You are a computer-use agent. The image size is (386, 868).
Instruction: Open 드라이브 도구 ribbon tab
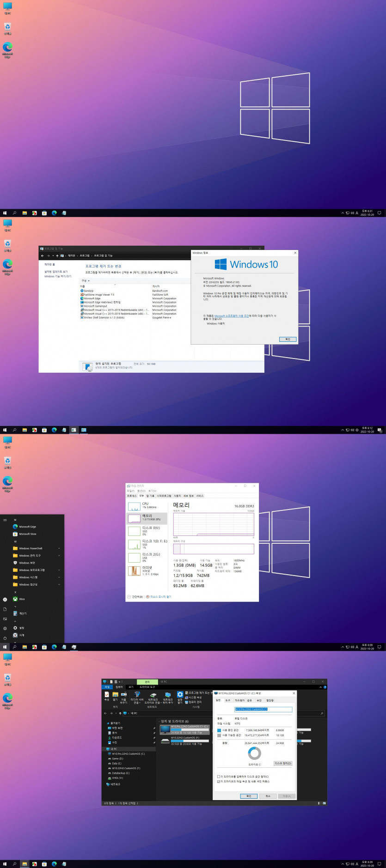(147, 687)
